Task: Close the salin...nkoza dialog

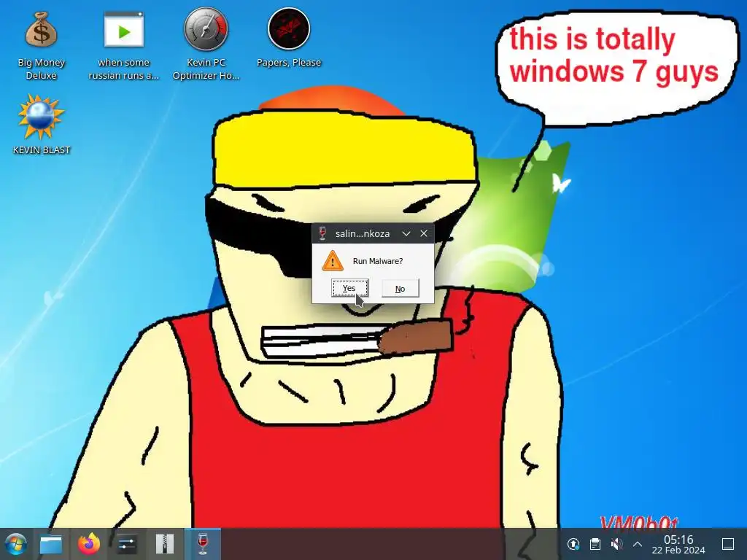Action: (424, 233)
